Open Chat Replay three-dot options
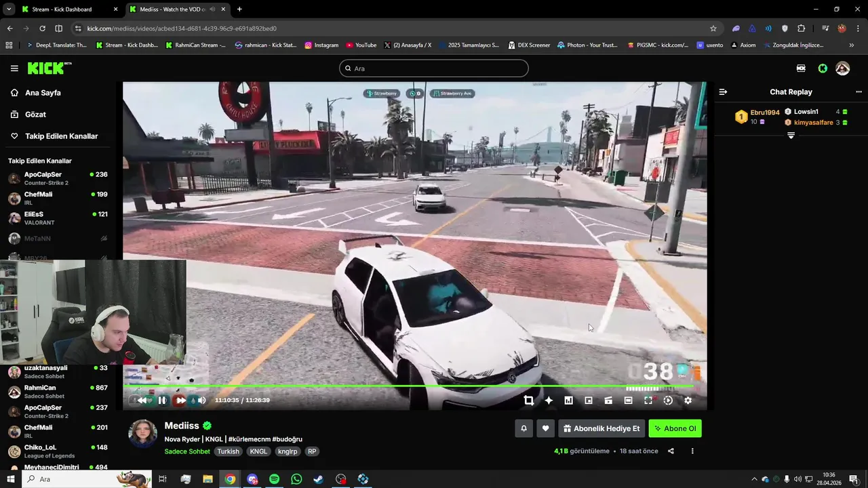Viewport: 868px width, 488px height. coord(859,92)
